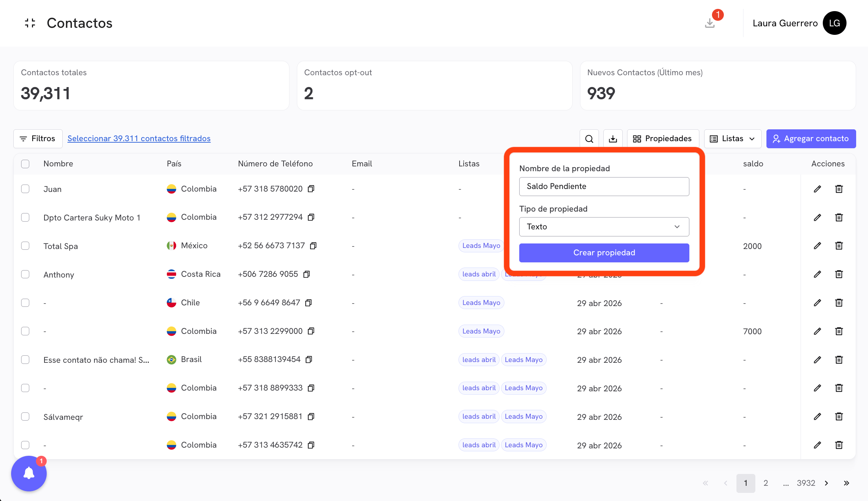
Task: Copy Juan's phone number
Action: (311, 189)
